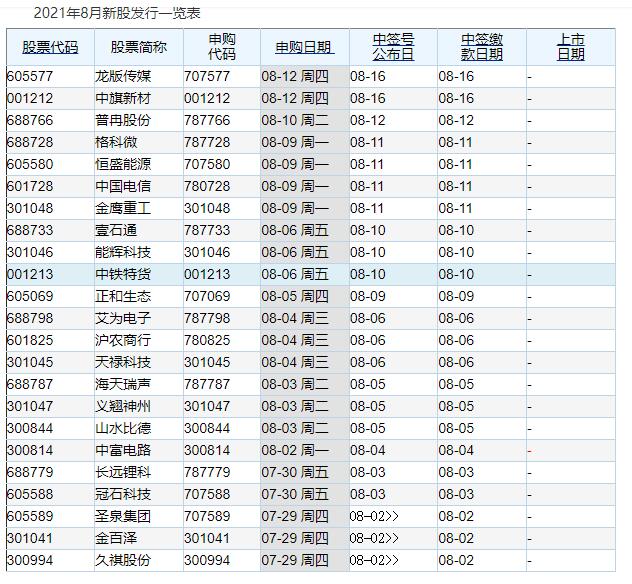Screen dimensions: 632x584
Task: Click subscription code 301047
Action: coord(207,406)
